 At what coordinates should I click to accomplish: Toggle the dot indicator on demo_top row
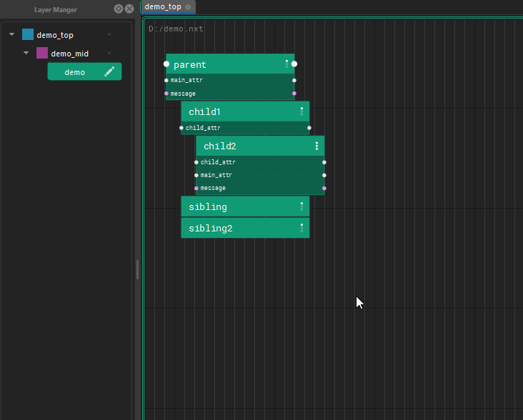pos(109,34)
